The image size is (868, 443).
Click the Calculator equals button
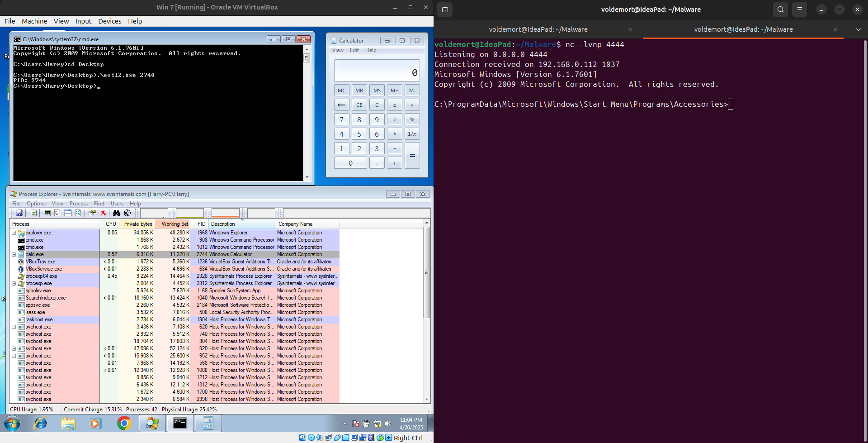412,155
